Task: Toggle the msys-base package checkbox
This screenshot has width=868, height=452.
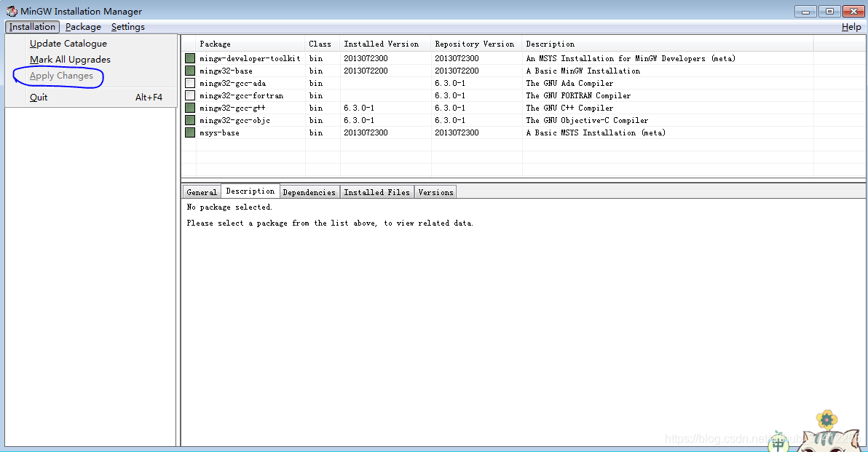Action: 190,132
